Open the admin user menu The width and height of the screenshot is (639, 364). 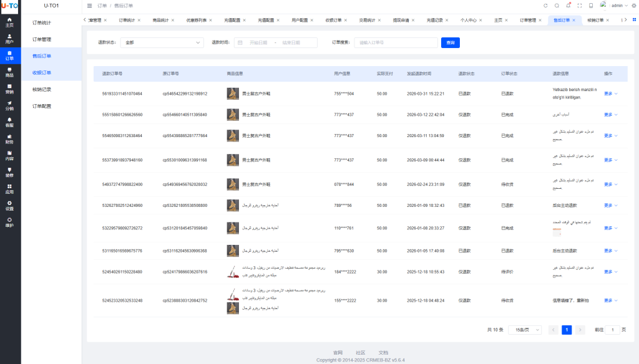[619, 6]
